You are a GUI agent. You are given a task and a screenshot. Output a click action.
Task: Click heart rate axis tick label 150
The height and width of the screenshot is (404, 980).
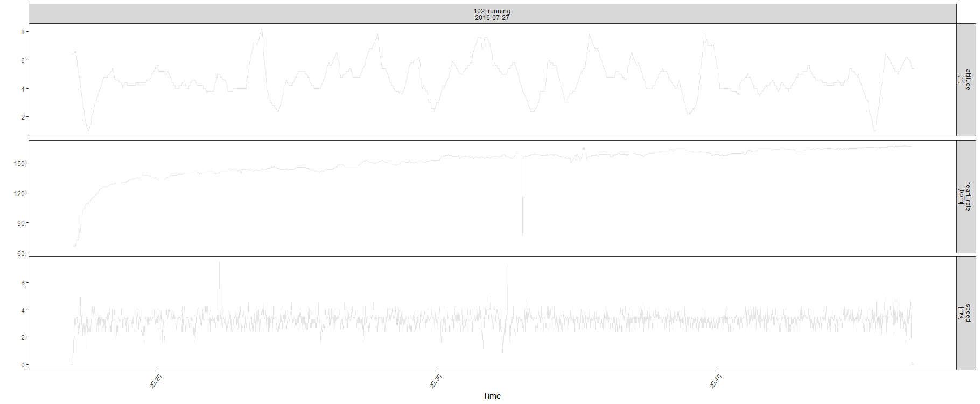tap(19, 163)
